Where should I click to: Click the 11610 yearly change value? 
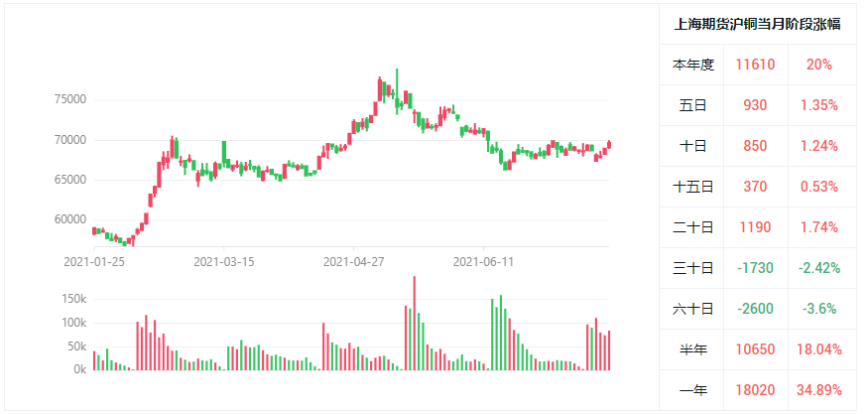pos(755,65)
